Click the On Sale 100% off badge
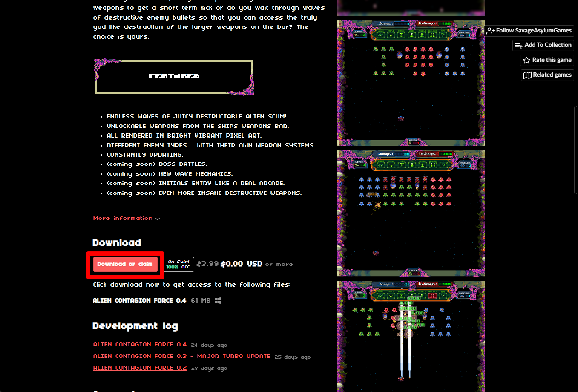Screen dimensions: 578x392 click(178, 264)
